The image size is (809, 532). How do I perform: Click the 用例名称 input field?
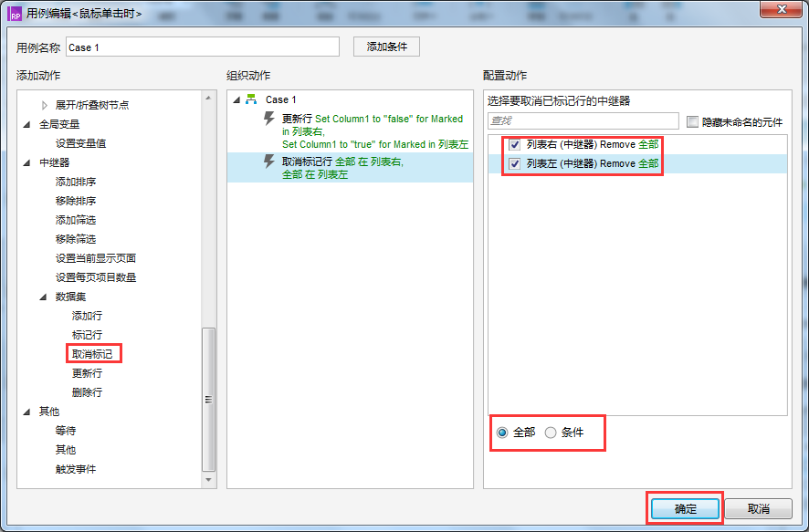coord(203,47)
